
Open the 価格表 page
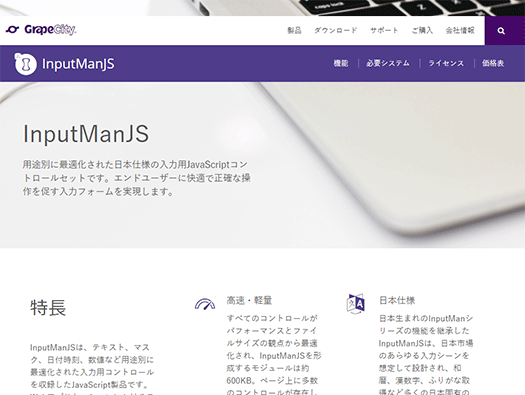coord(493,63)
